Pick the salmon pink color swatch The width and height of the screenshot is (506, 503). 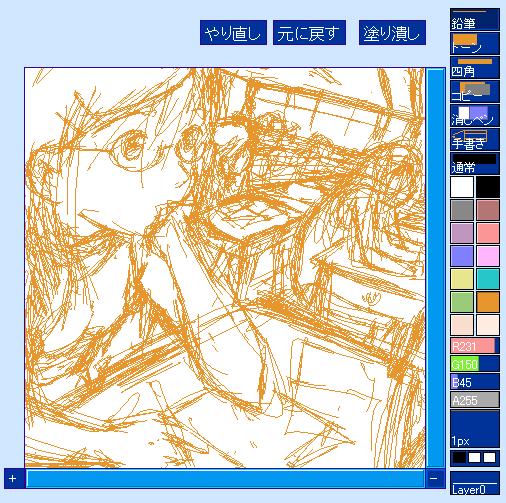[x=488, y=233]
